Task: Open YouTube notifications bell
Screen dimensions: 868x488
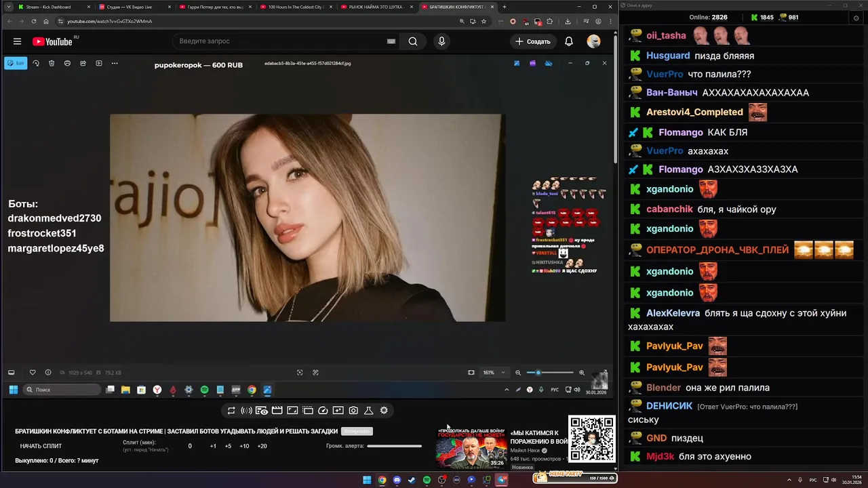Action: point(569,41)
